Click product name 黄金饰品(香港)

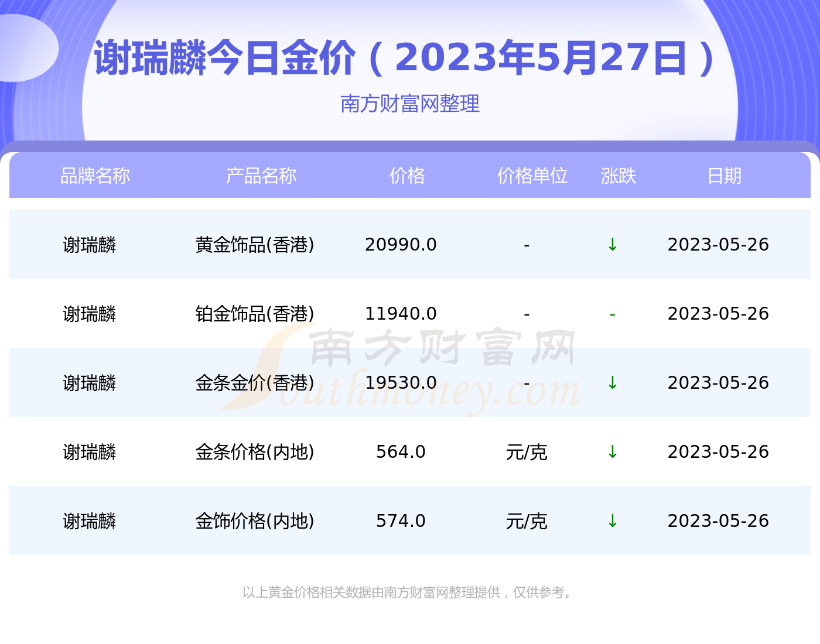255,245
